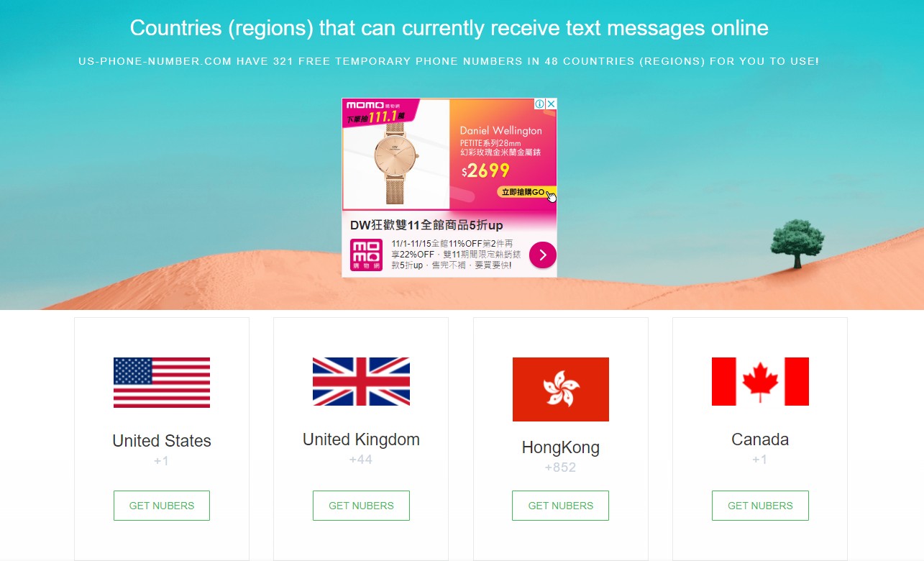This screenshot has height=561, width=924.
Task: Get numbers for United States
Action: pyautogui.click(x=162, y=506)
